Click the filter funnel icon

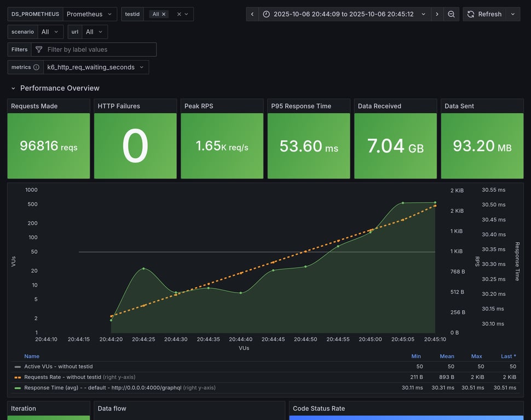pyautogui.click(x=39, y=49)
